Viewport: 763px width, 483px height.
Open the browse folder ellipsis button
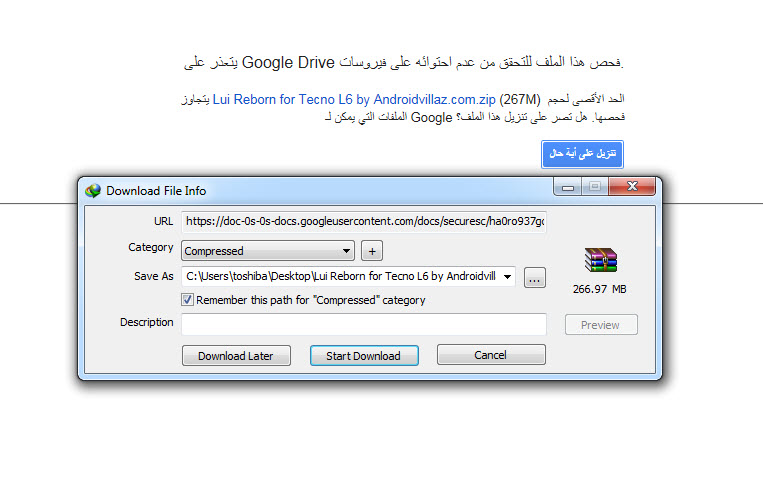point(534,278)
